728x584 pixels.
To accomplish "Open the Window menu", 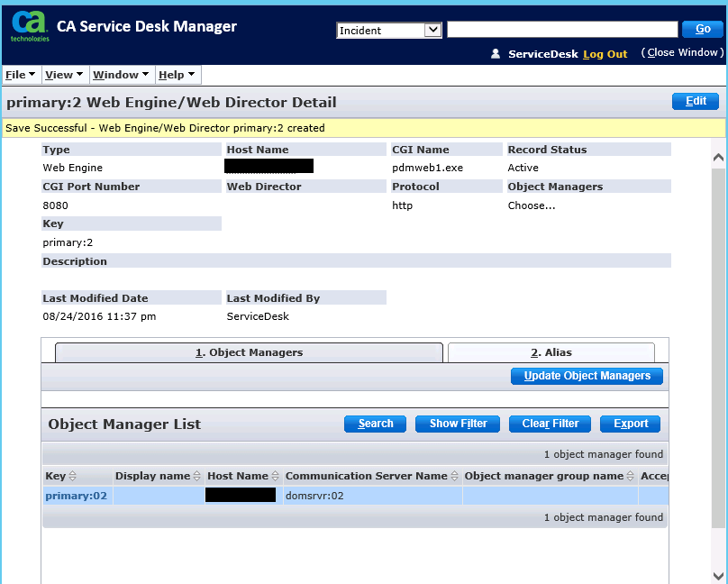I will 121,75.
